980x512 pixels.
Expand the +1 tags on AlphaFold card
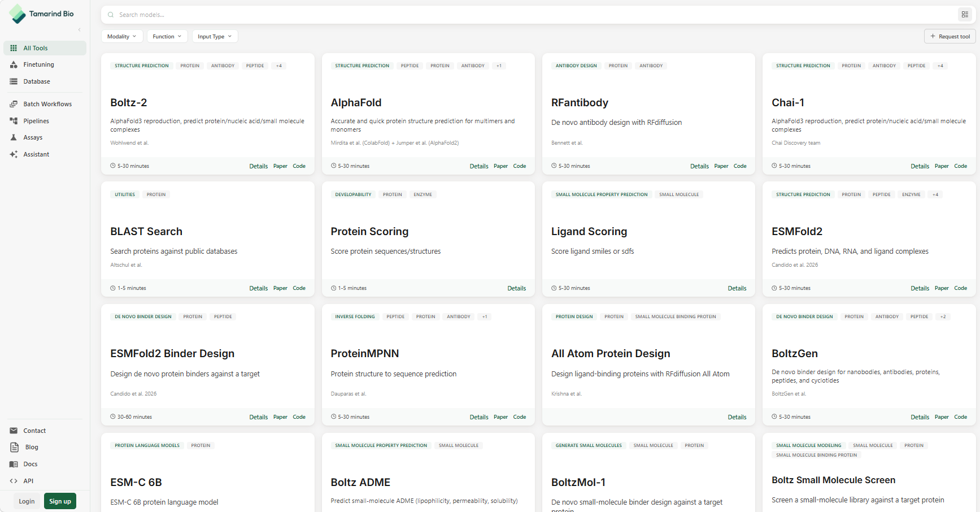click(x=499, y=66)
